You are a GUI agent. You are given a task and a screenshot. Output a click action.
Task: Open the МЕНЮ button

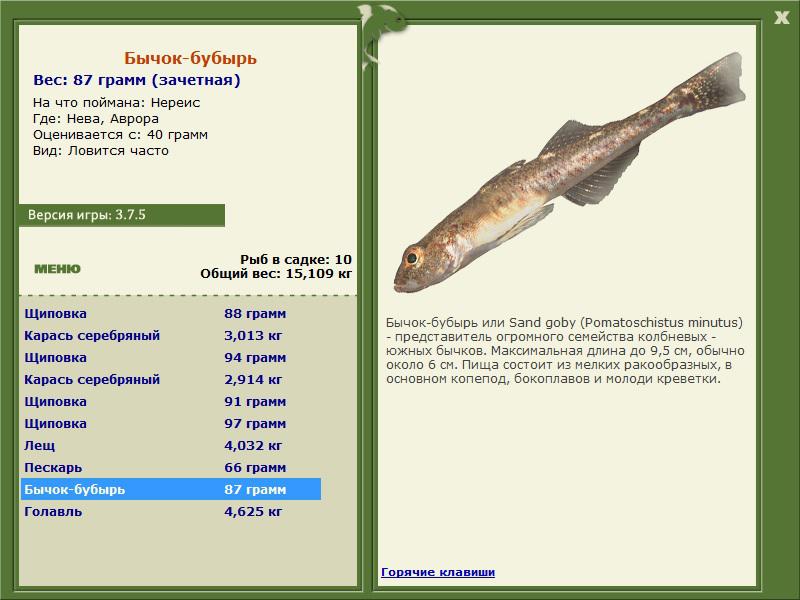(57, 269)
